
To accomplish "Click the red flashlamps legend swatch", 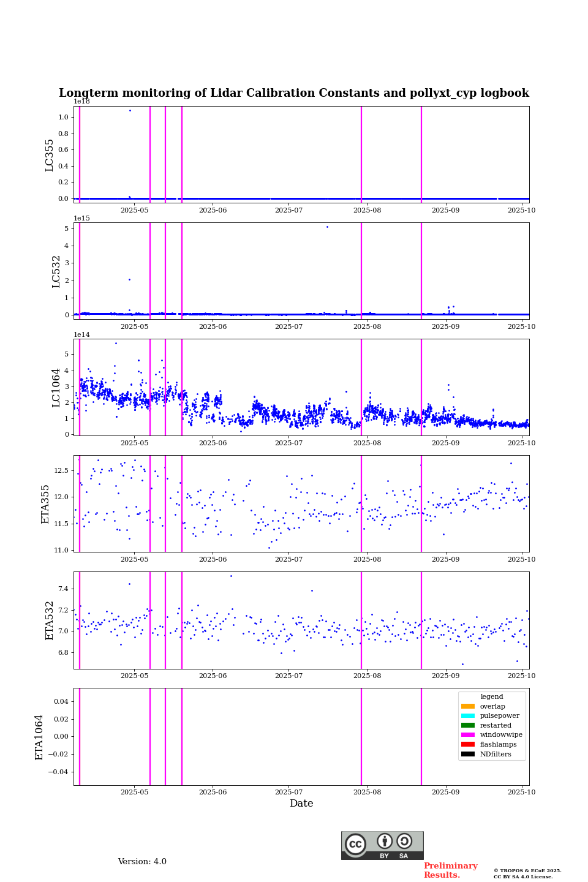I will pos(468,745).
